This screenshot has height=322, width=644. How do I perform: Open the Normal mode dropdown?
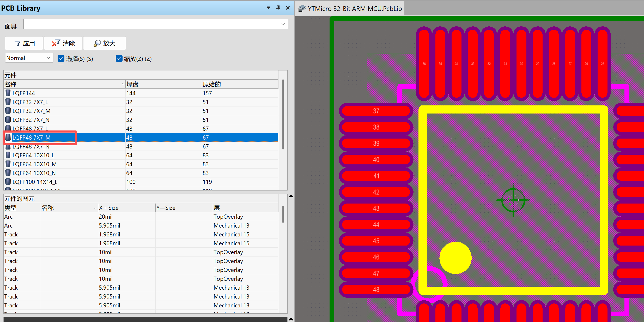click(x=48, y=58)
